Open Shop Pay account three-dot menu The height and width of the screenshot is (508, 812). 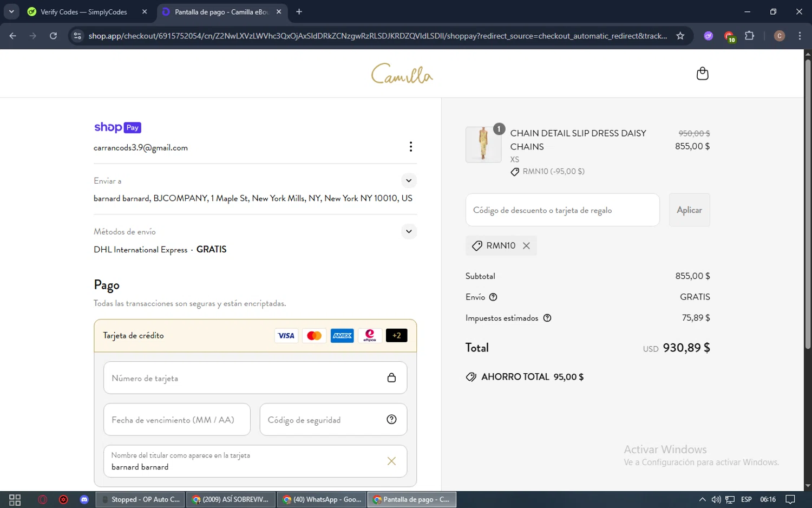click(x=411, y=147)
